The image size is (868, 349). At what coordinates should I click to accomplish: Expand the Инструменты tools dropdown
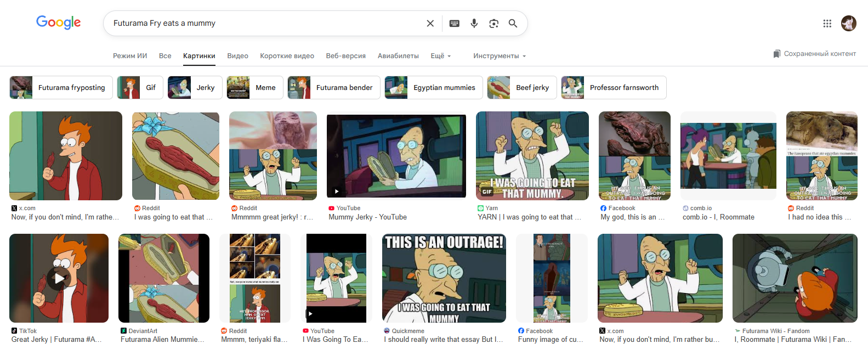point(499,56)
